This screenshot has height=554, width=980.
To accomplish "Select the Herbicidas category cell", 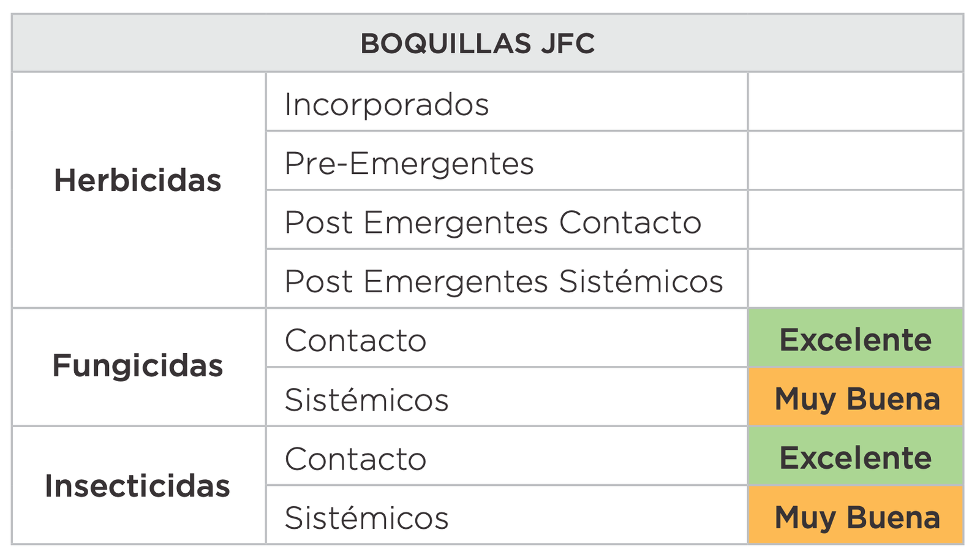I will (x=138, y=181).
